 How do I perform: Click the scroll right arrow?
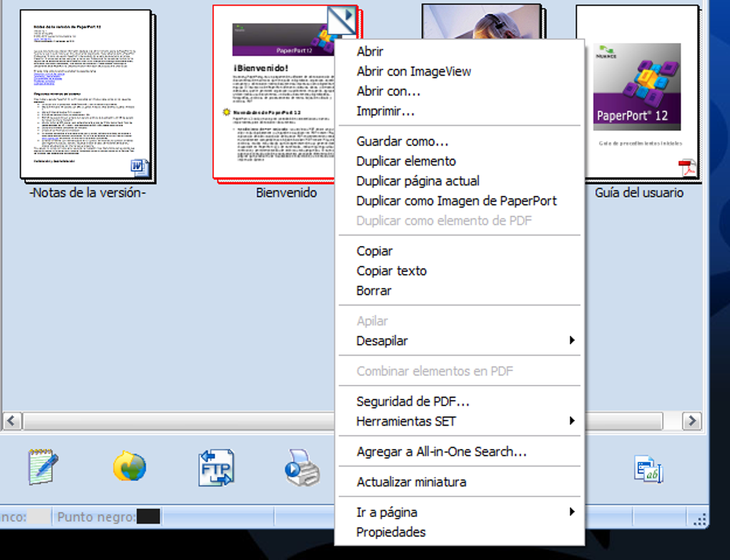tap(692, 421)
